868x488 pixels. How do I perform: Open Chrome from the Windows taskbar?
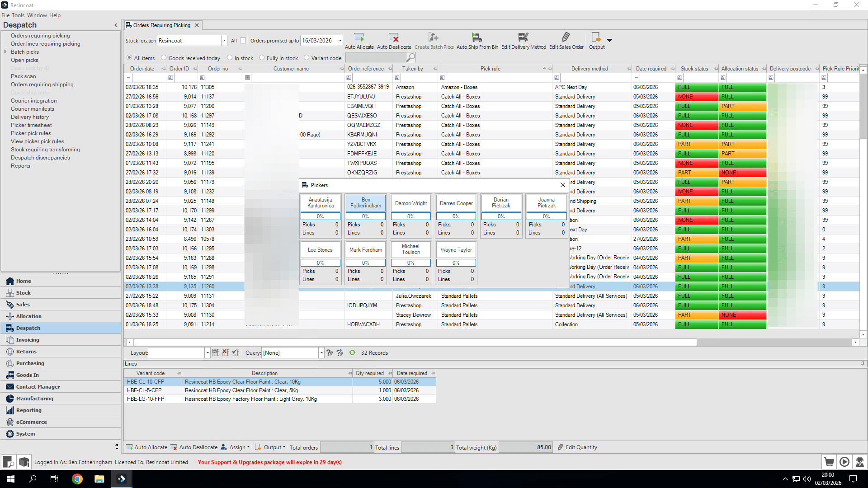click(x=77, y=479)
